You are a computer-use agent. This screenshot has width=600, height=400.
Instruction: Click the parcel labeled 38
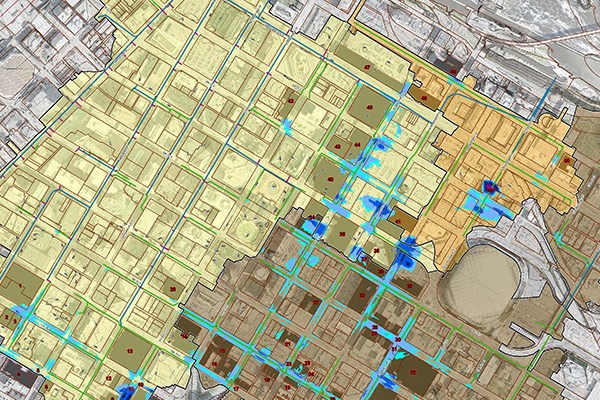(343, 234)
